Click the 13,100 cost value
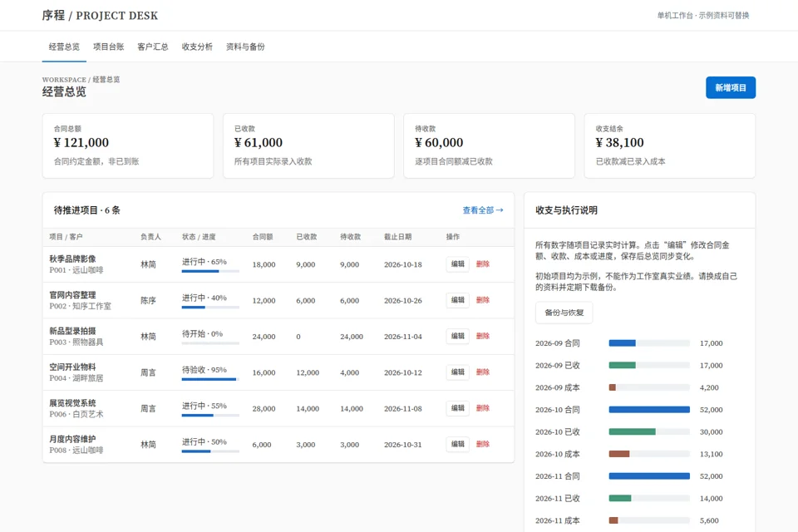The height and width of the screenshot is (532, 798). [711, 454]
